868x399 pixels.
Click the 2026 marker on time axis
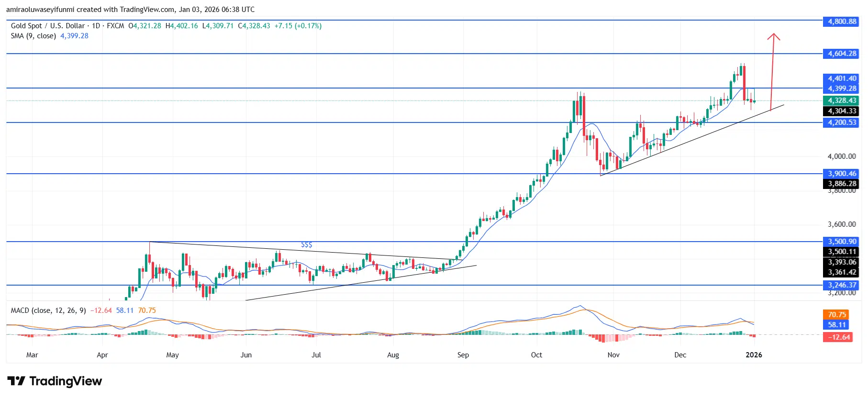click(x=754, y=355)
